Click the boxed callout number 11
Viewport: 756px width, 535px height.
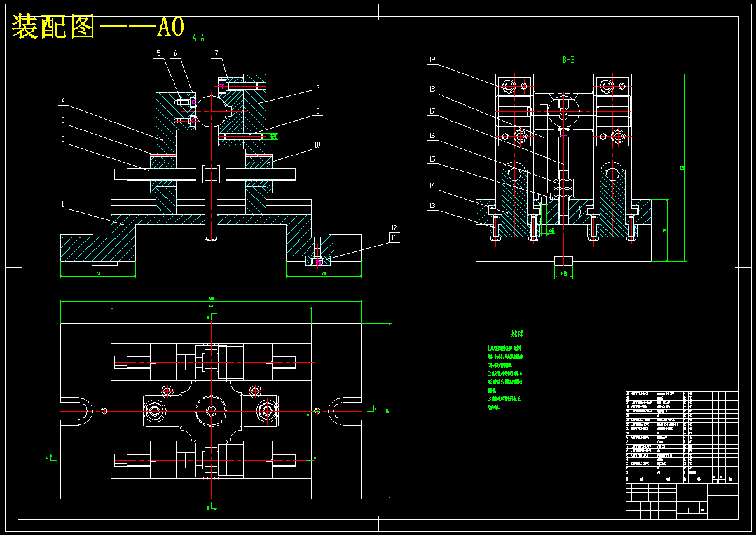(394, 237)
